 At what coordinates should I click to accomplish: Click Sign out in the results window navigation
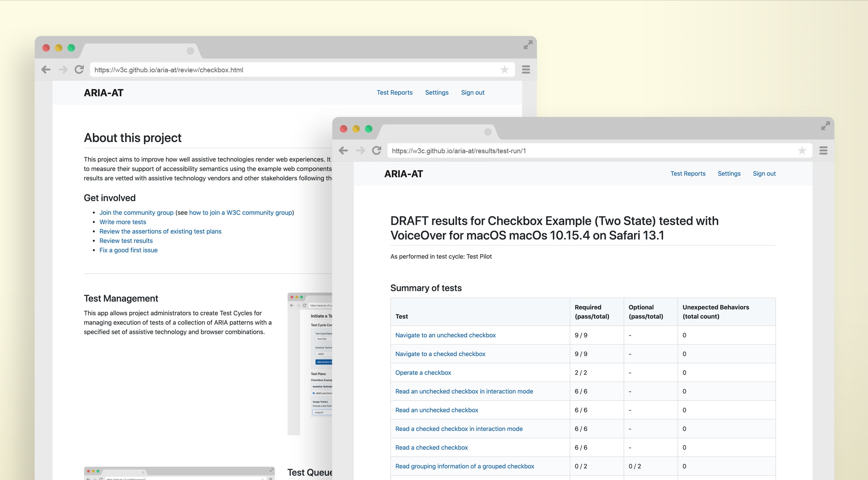point(764,173)
